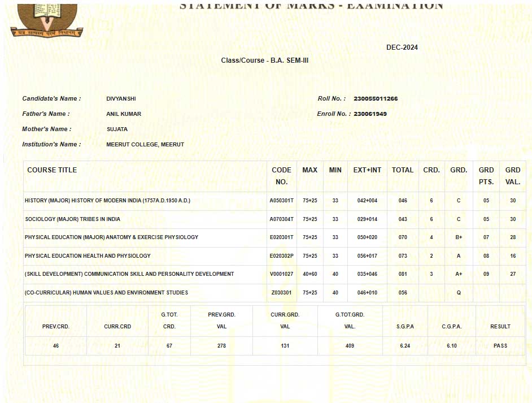Viewport: 532px width, 403px height.
Task: Click the History of Modern India course row
Action: pyautogui.click(x=274, y=201)
